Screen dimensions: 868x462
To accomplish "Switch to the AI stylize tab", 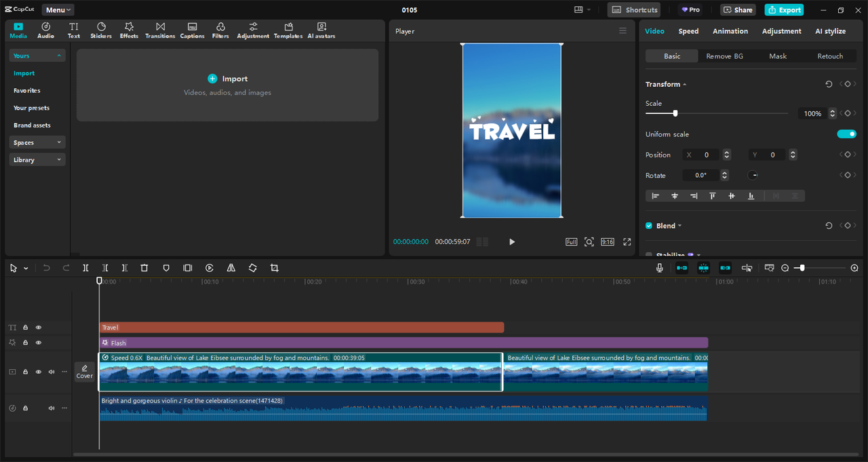I will click(830, 31).
